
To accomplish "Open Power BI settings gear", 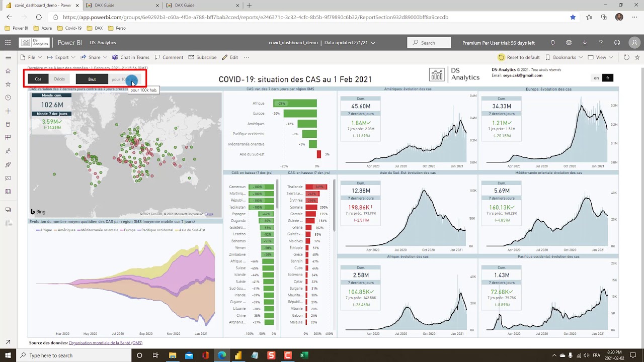I will (x=569, y=43).
